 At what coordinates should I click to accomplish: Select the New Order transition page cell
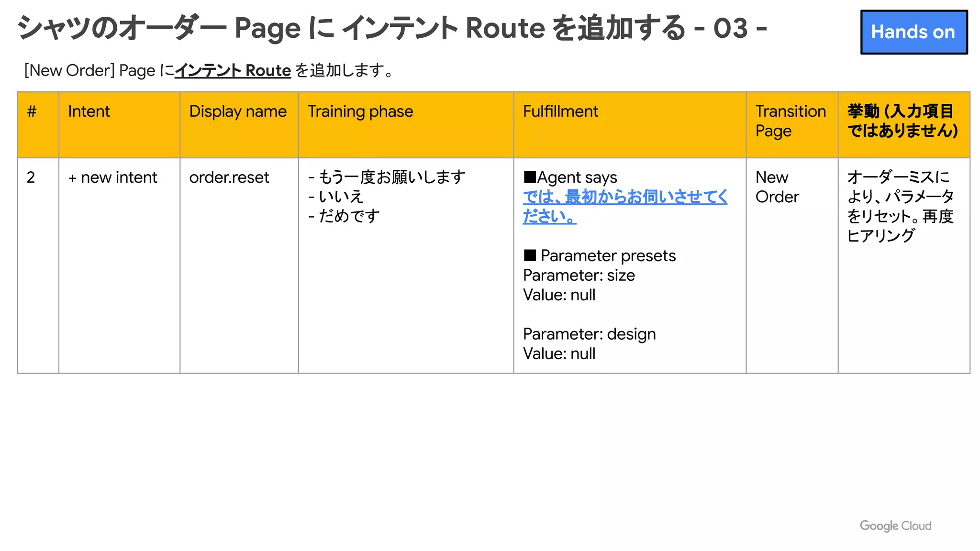click(792, 265)
